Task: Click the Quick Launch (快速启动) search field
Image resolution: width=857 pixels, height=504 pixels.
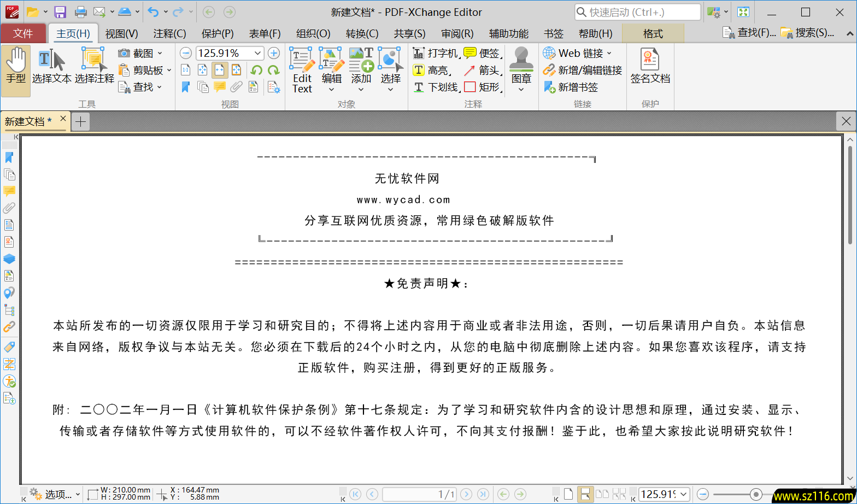Action: tap(637, 11)
